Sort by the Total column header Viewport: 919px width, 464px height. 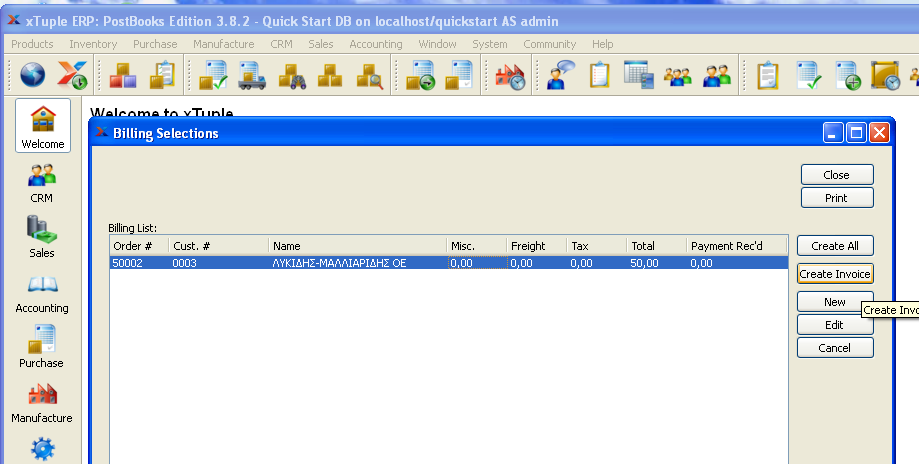pyautogui.click(x=656, y=246)
